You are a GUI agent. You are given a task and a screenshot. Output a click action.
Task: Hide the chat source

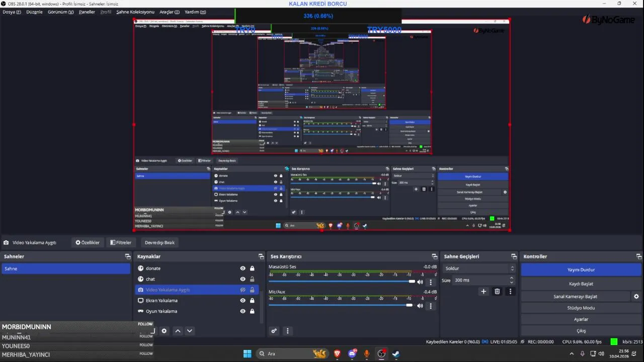[x=243, y=279]
